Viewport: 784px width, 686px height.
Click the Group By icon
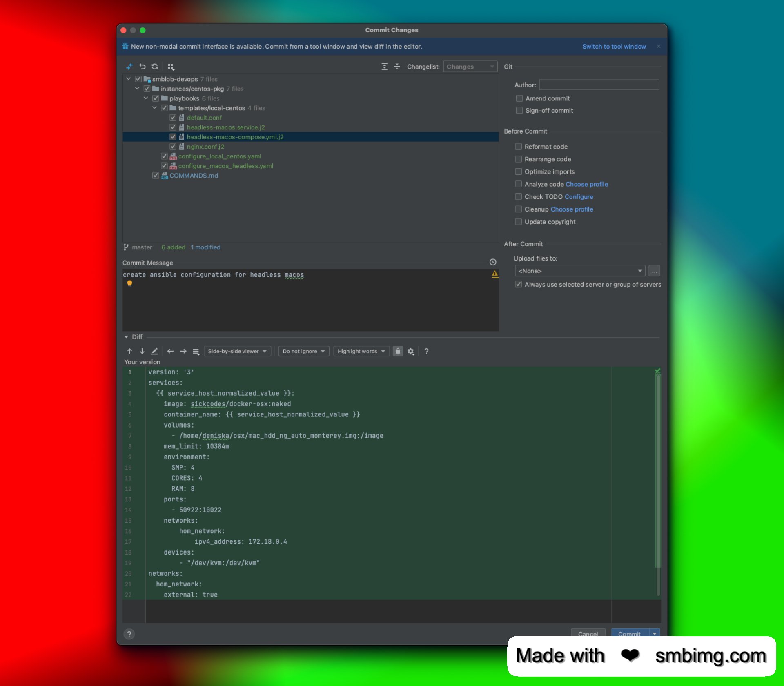pos(171,67)
